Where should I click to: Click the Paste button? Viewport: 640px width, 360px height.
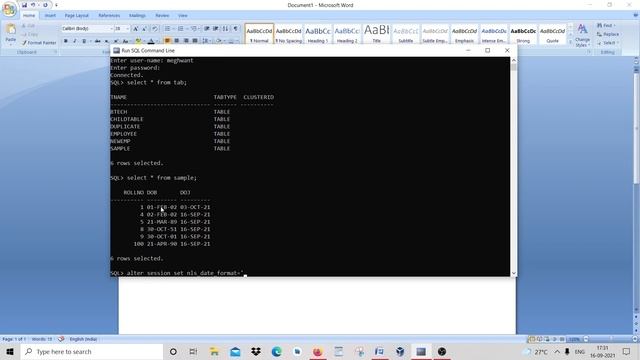click(x=11, y=33)
